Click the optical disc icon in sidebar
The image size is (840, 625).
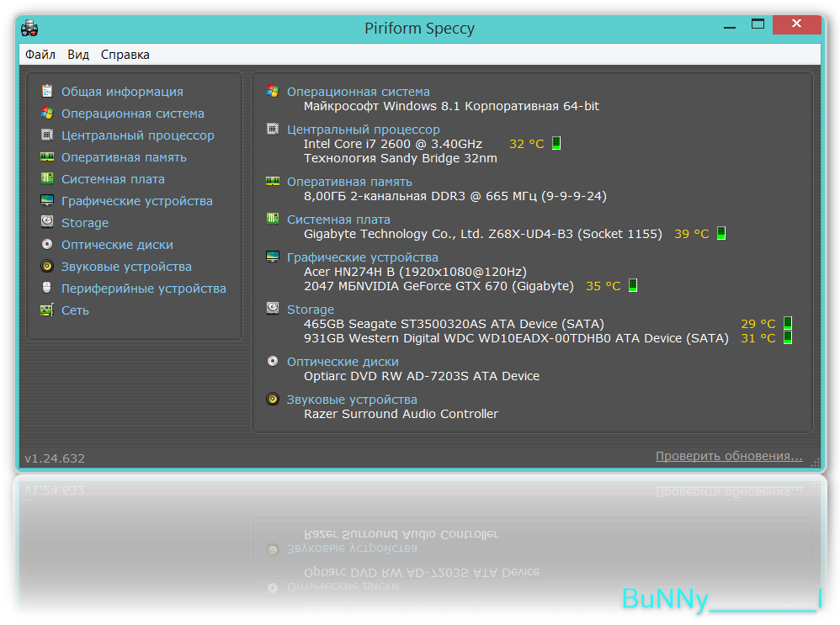pos(47,244)
